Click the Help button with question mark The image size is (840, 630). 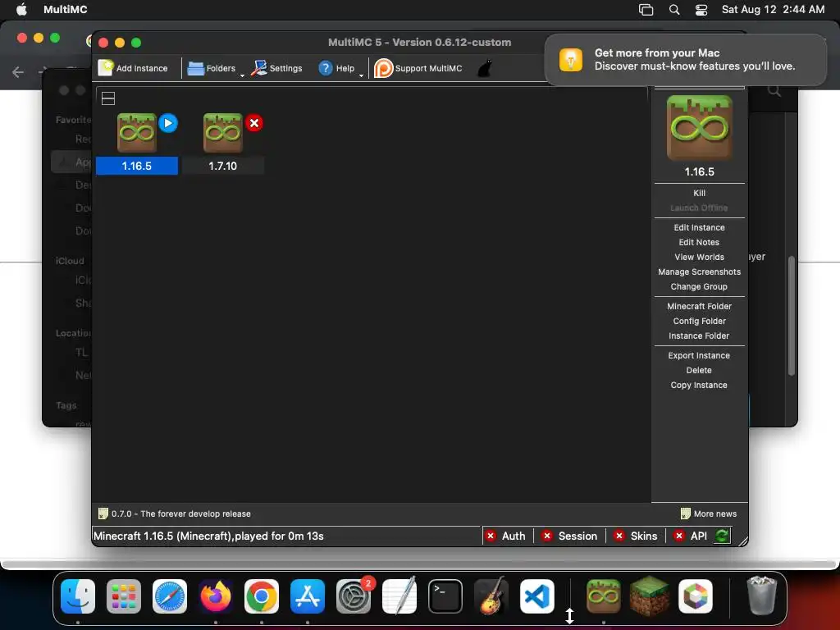(336, 68)
